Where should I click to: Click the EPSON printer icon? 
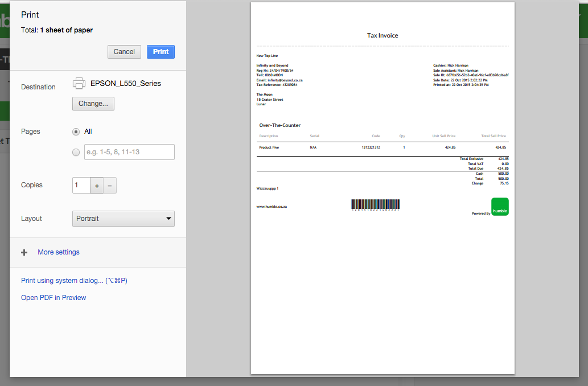(x=79, y=83)
